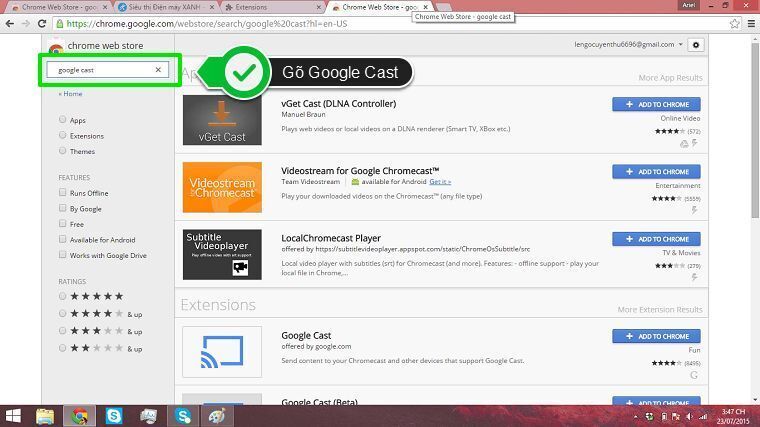Click the Google Cast extension thumbnail
Image resolution: width=760 pixels, height=427 pixels.
tap(222, 352)
